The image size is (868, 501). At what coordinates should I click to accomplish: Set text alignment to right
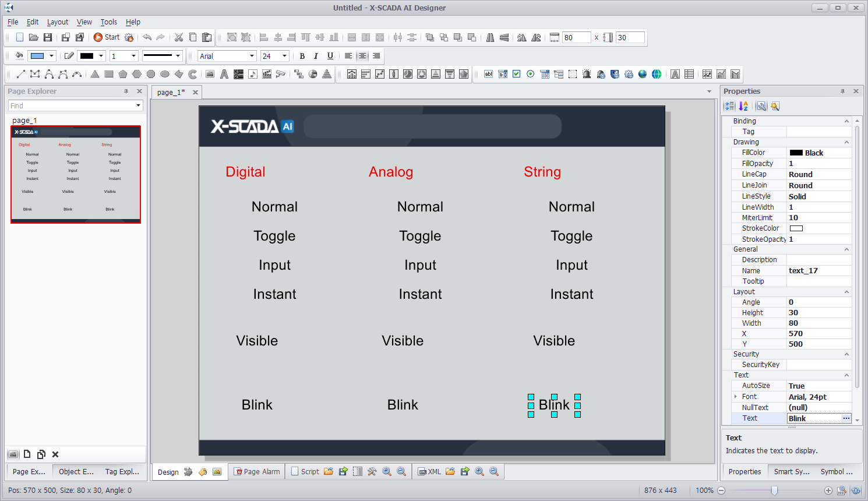[x=376, y=56]
